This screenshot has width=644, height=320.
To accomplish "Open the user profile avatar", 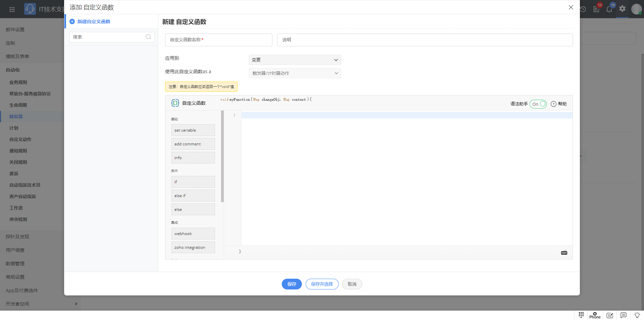I will pyautogui.click(x=636, y=9).
